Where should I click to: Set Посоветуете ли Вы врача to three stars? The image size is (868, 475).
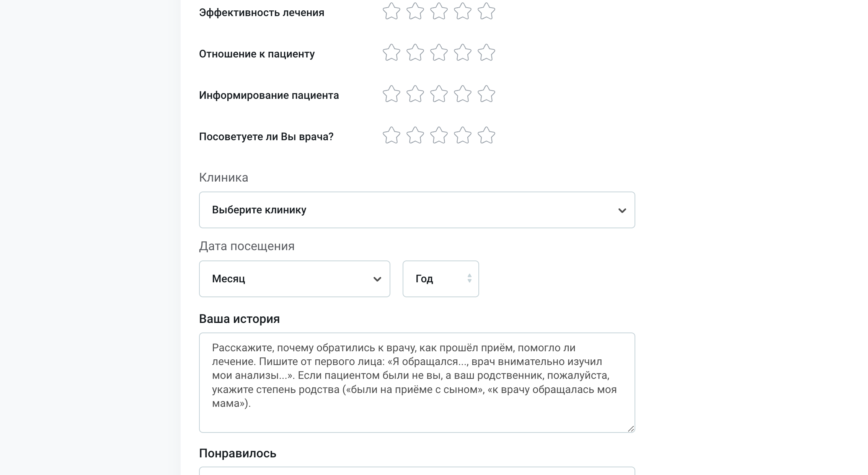(439, 136)
